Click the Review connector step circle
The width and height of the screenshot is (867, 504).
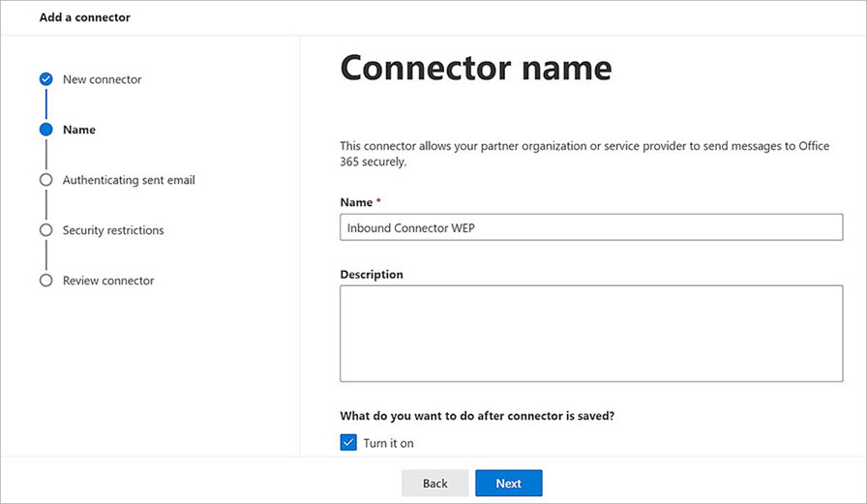point(45,281)
